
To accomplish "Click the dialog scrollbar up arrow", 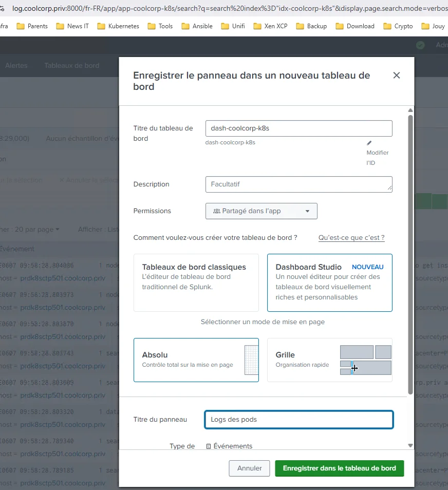I will point(410,110).
